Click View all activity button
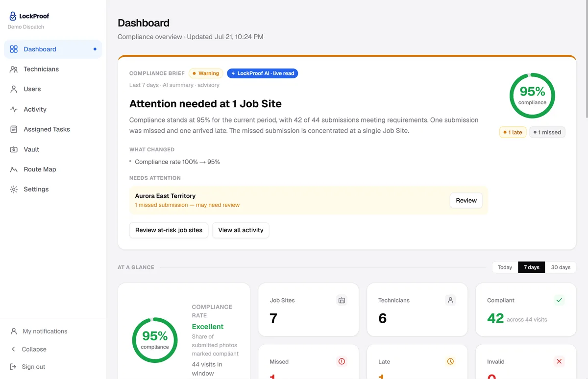 click(x=241, y=230)
